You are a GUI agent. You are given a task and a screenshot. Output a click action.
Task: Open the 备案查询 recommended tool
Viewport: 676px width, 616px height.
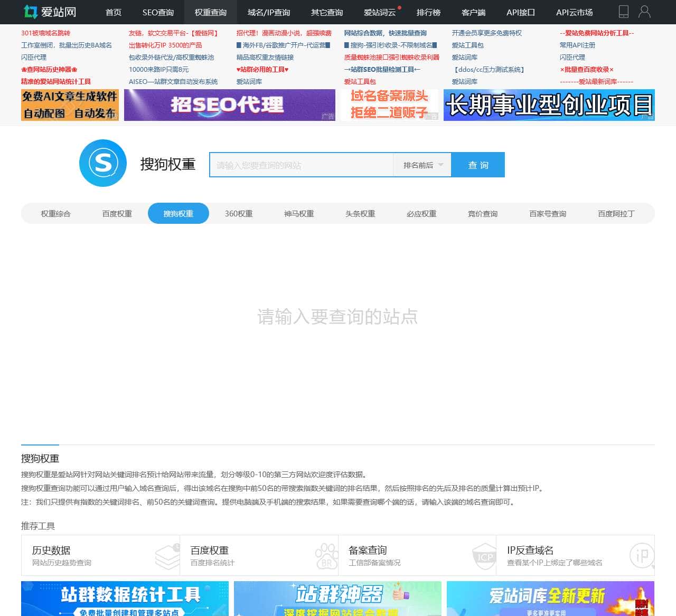click(x=417, y=555)
